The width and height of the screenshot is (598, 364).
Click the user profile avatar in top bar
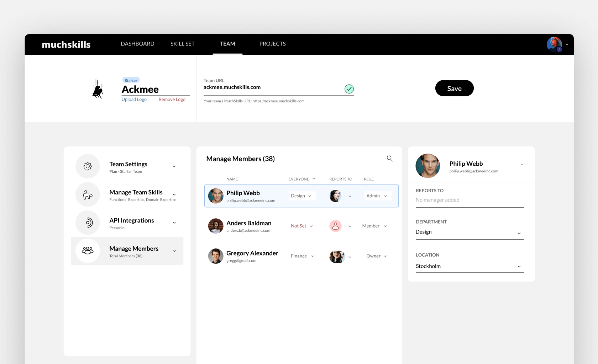[x=554, y=44]
